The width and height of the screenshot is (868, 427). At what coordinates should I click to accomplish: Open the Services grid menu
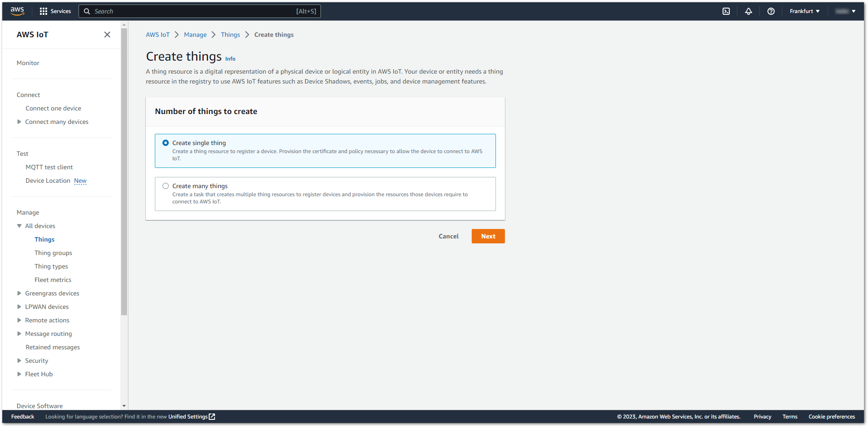point(55,11)
